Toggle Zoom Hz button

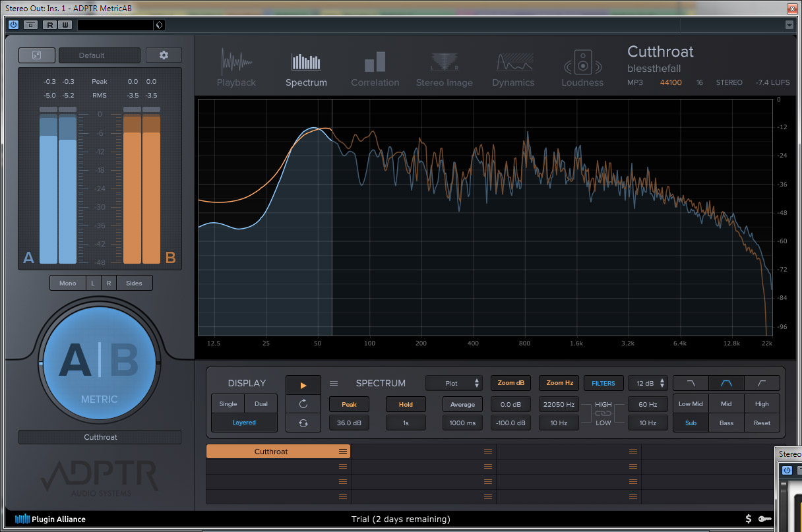pyautogui.click(x=559, y=383)
